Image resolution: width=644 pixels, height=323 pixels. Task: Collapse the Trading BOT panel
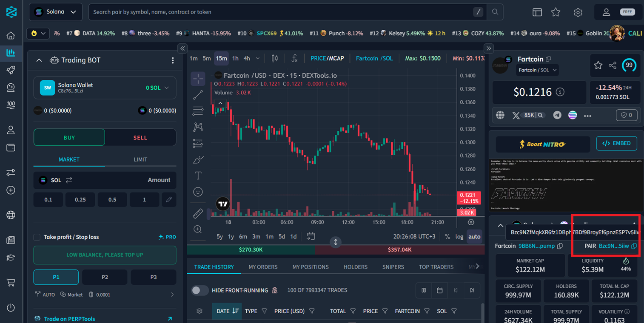39,60
